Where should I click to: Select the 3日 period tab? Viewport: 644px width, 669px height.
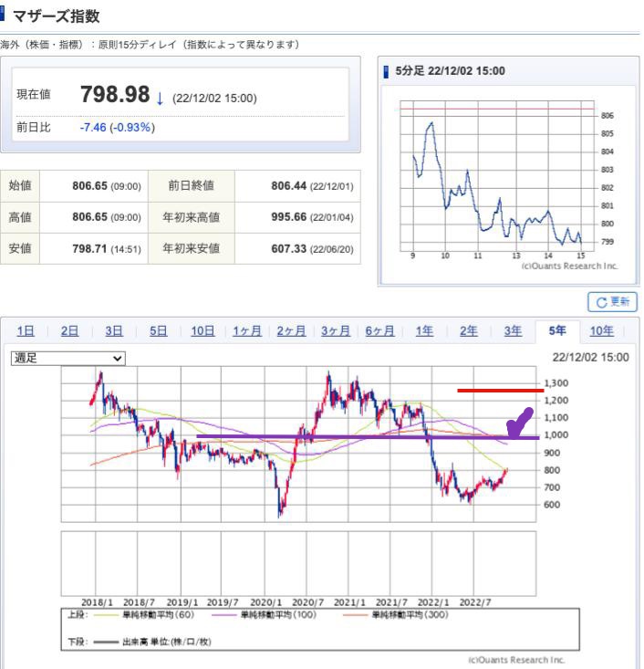(x=114, y=331)
